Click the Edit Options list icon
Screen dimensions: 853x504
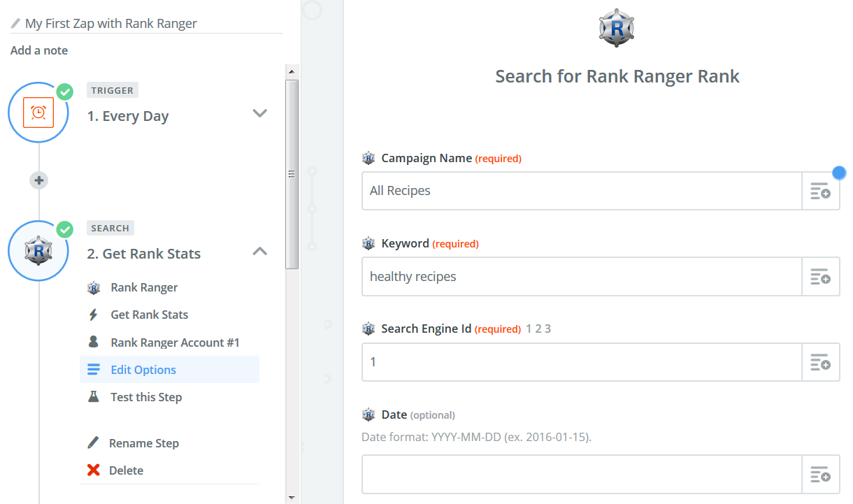pos(93,370)
